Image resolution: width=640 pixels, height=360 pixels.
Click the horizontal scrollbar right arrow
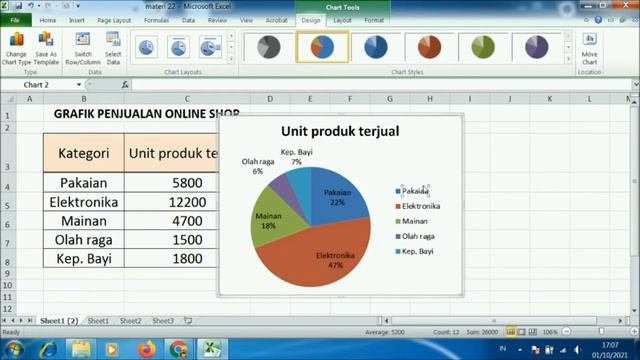click(x=621, y=321)
